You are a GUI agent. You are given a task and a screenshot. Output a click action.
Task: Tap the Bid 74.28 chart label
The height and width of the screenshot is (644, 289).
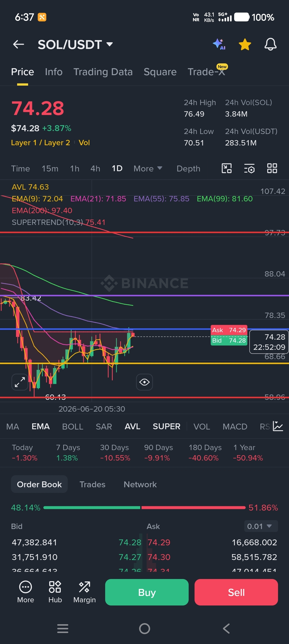click(229, 341)
